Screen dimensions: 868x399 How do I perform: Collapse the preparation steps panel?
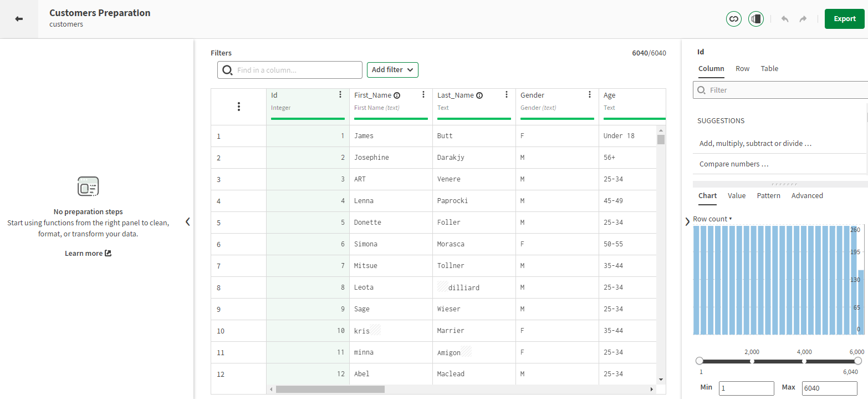point(187,222)
